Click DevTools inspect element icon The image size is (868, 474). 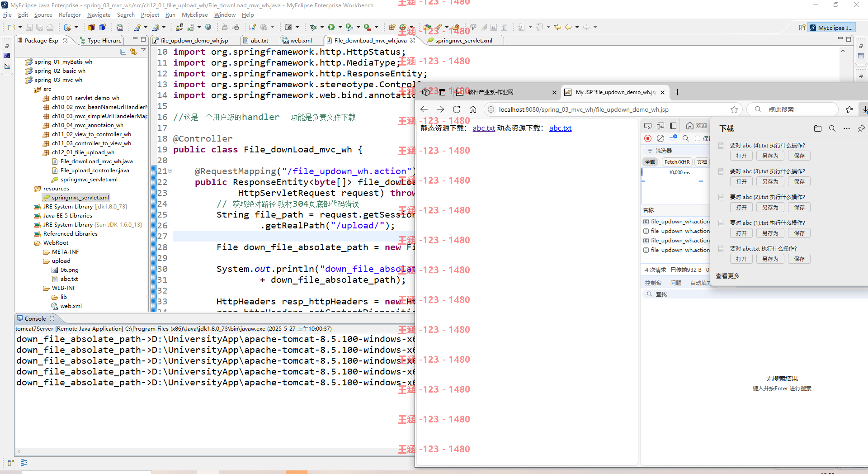648,126
